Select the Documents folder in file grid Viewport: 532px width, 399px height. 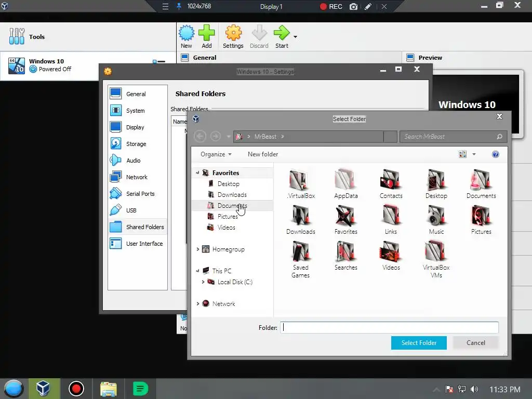481,183
